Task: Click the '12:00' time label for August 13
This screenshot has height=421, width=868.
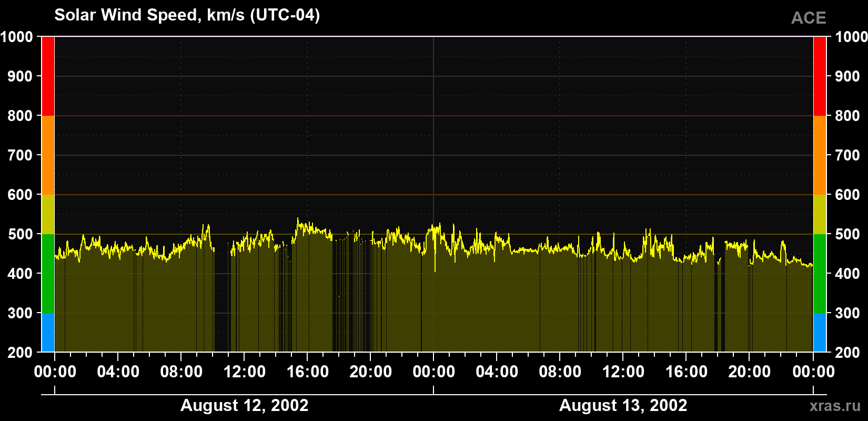Action: coord(623,372)
